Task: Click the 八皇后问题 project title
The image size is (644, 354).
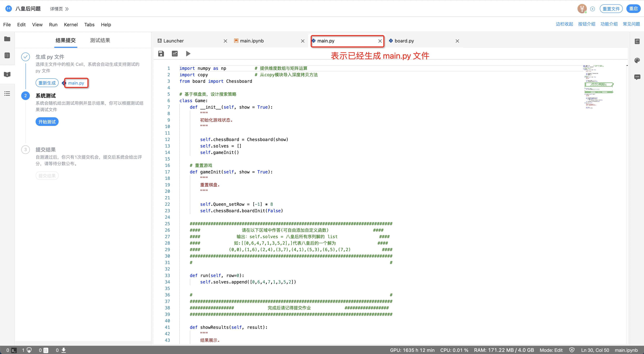Action: [28, 9]
